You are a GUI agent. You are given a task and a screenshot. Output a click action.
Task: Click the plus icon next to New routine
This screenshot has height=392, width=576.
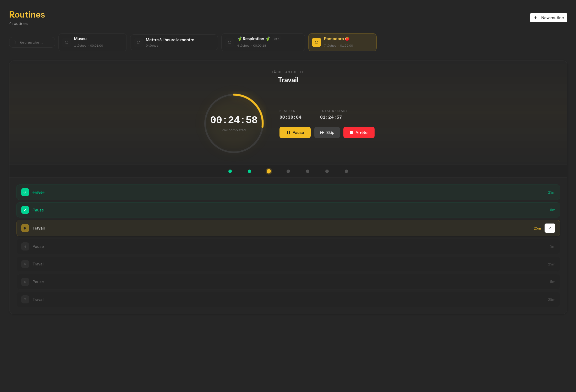pos(535,18)
